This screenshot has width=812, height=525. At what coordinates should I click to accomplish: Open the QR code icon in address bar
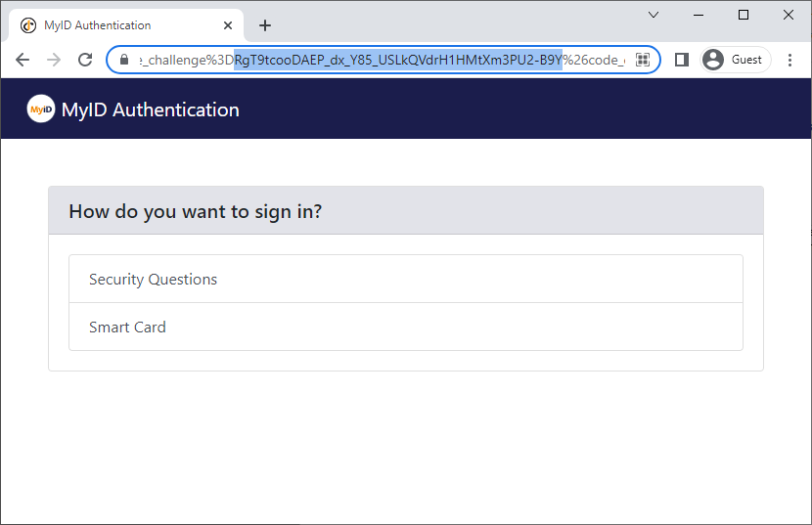tap(642, 60)
